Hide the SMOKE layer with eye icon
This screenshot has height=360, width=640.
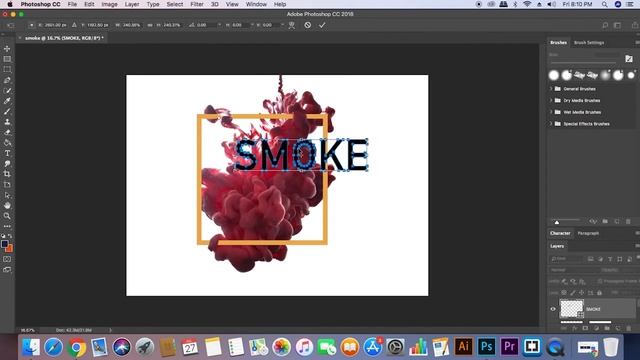553,309
